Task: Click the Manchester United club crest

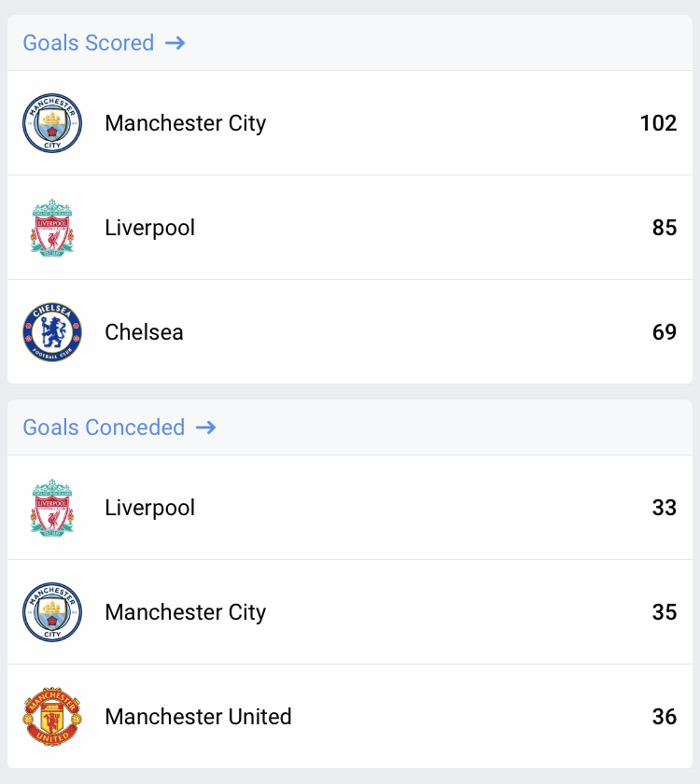Action: click(x=52, y=717)
